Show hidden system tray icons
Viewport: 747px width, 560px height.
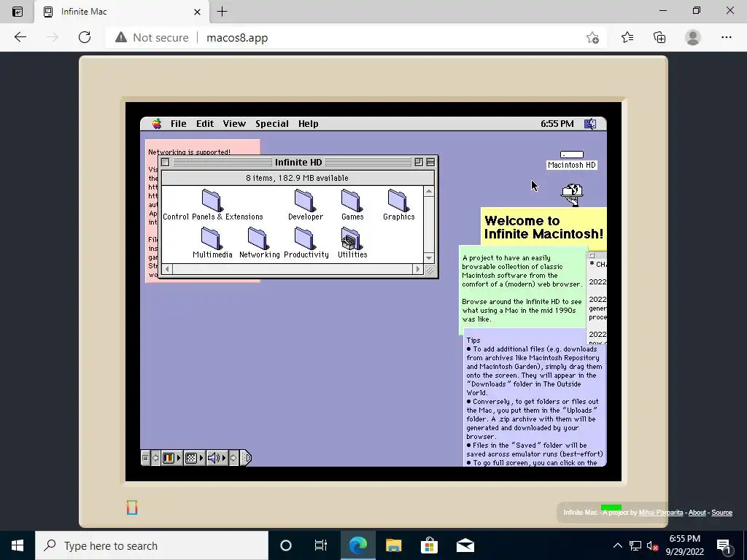(x=617, y=545)
